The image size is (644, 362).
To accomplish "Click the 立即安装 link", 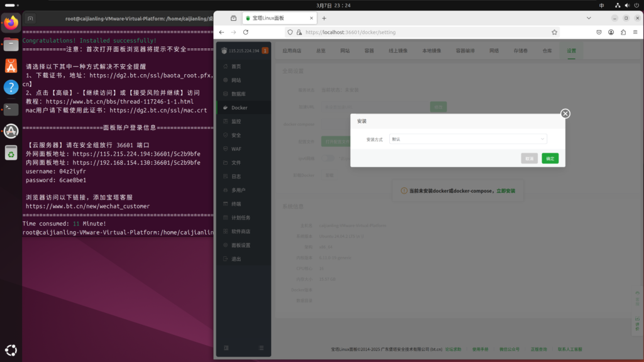I will pos(506,191).
